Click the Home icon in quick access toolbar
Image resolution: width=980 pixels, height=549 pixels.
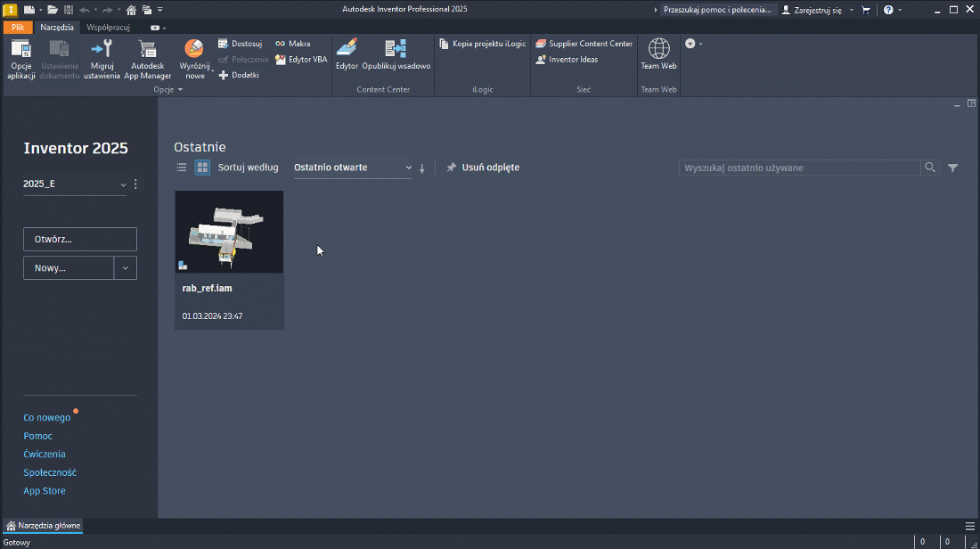tap(131, 10)
